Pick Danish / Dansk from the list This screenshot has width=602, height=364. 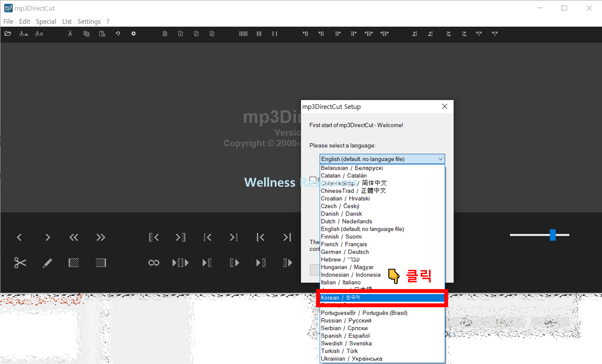382,214
